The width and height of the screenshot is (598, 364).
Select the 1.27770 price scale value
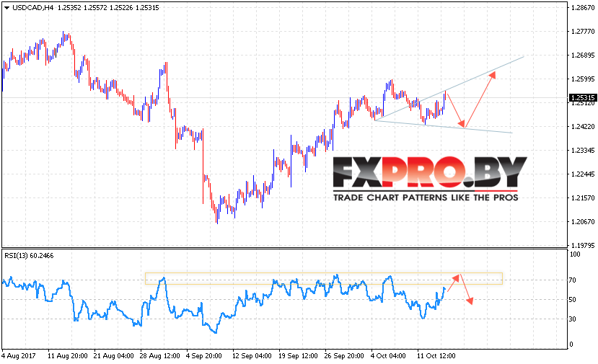(x=583, y=32)
